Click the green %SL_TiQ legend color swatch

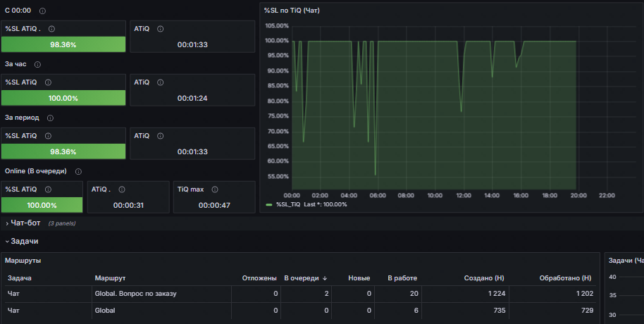coord(269,204)
